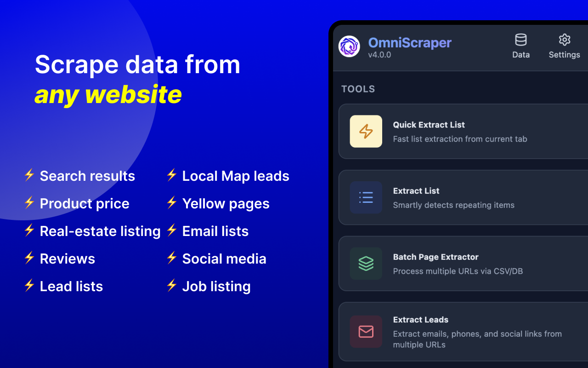Open the Data database icon
Screen dimensions: 588x368
[x=521, y=40]
